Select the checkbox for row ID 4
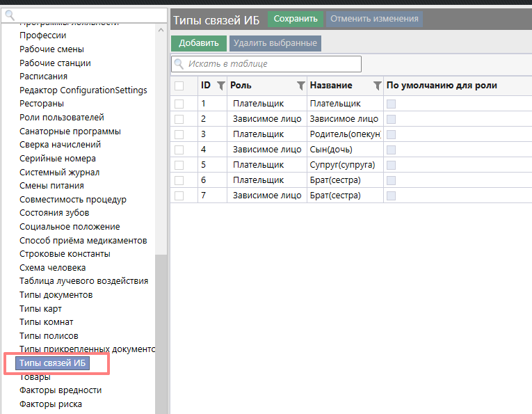532x414 pixels. coord(179,150)
